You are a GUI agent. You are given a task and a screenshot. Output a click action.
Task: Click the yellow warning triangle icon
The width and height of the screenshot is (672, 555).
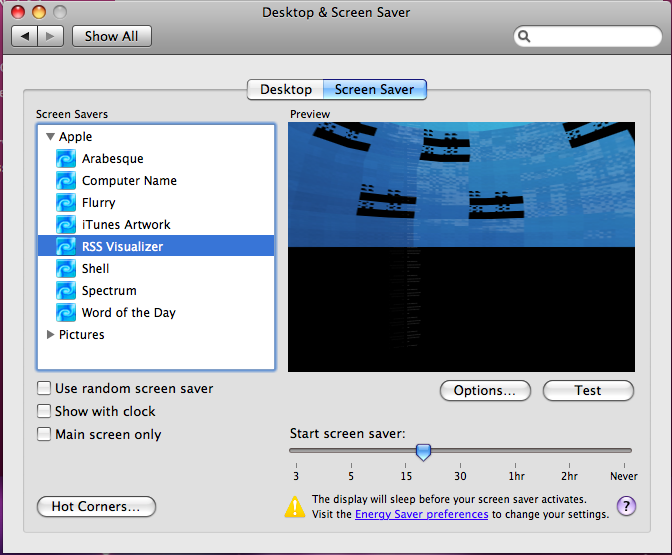tap(295, 507)
